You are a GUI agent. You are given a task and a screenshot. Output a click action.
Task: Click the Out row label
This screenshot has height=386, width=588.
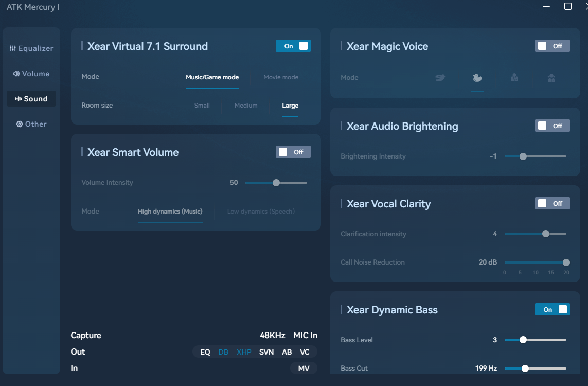(x=78, y=352)
